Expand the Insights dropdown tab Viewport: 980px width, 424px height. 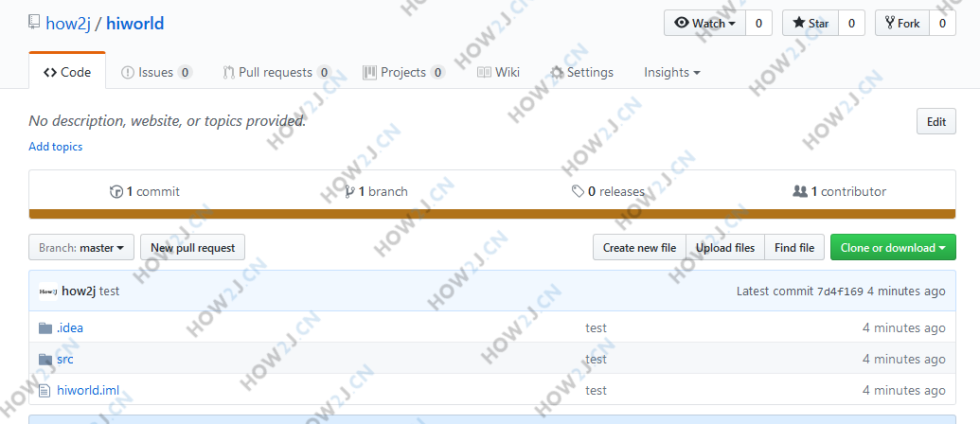[x=672, y=73]
